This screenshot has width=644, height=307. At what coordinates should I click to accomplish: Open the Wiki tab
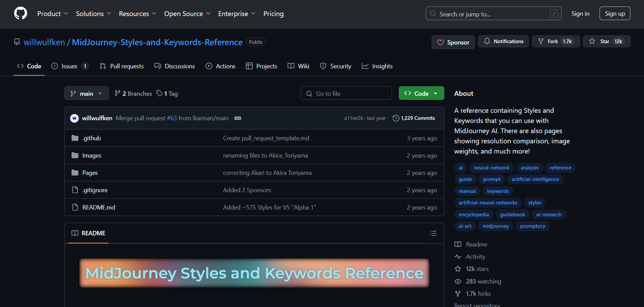coord(299,66)
